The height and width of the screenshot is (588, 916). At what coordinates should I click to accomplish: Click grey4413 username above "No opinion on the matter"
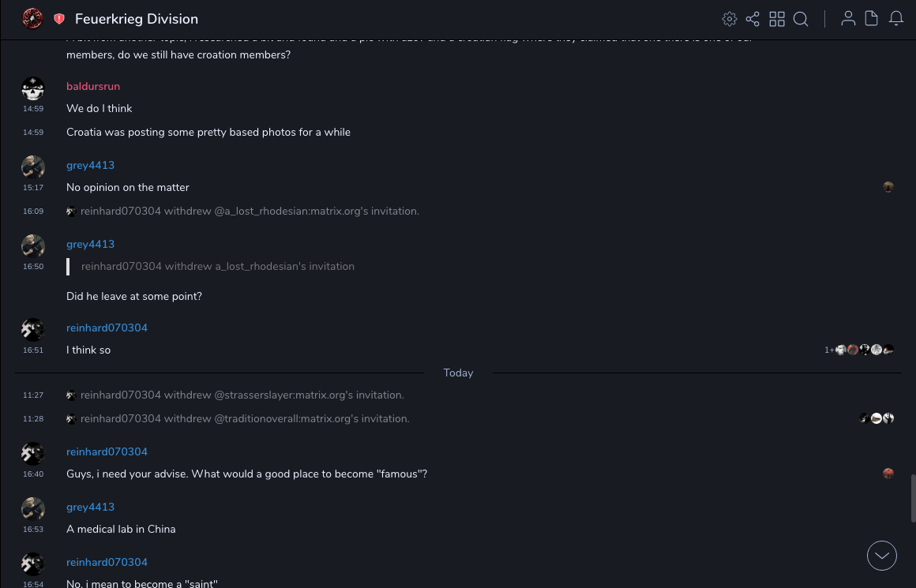click(x=90, y=165)
